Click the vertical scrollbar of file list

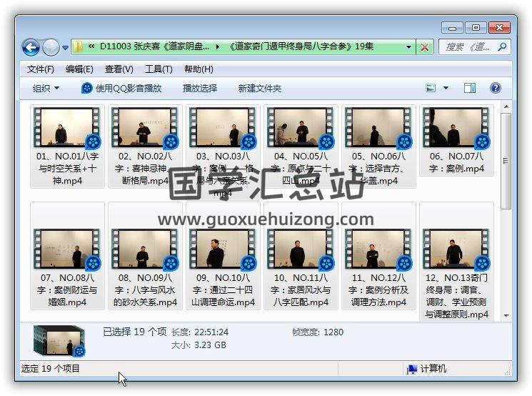pyautogui.click(x=506, y=214)
